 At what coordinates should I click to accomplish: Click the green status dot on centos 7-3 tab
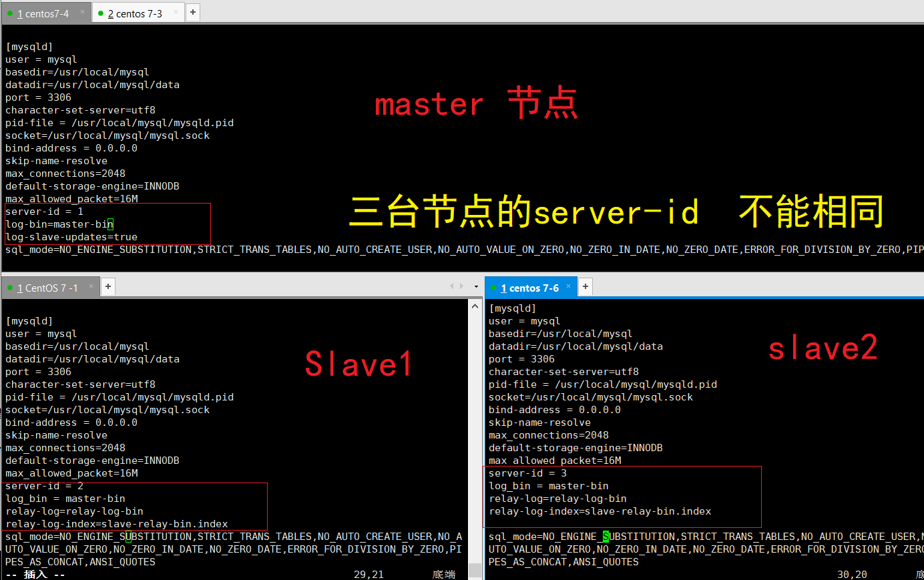click(x=100, y=13)
